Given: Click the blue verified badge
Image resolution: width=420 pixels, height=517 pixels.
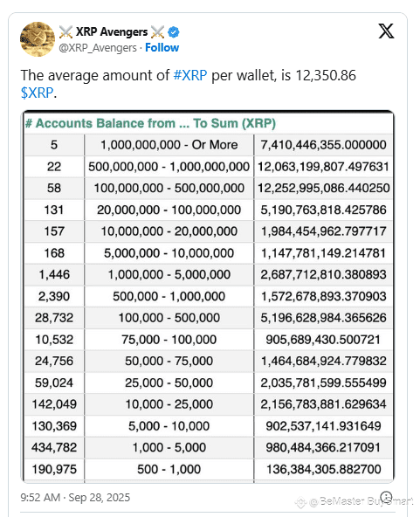Looking at the screenshot, I should point(174,32).
